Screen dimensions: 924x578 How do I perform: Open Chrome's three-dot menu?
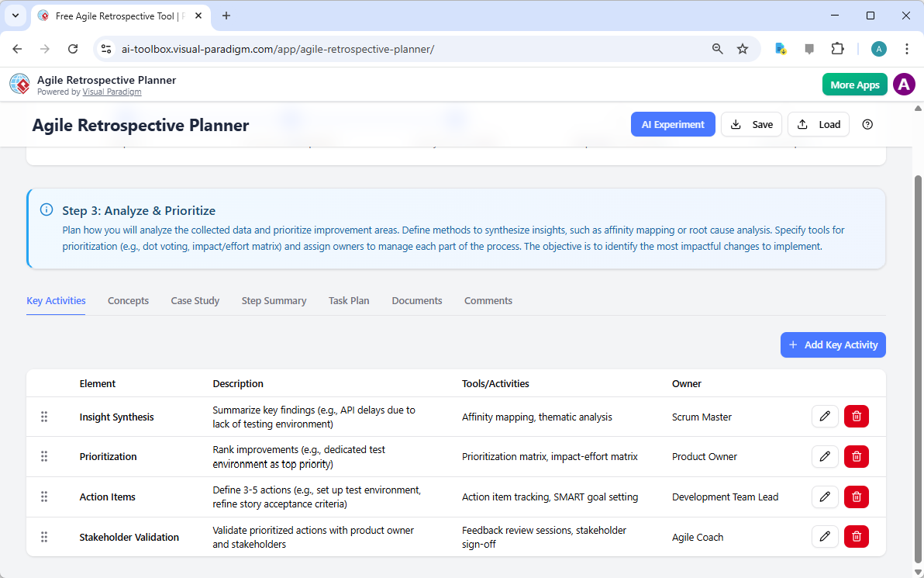click(907, 48)
